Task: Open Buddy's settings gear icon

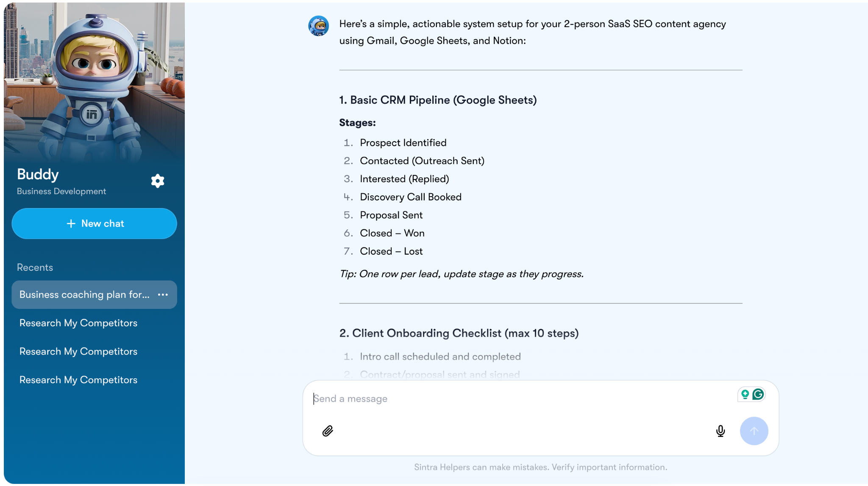Action: pos(158,181)
